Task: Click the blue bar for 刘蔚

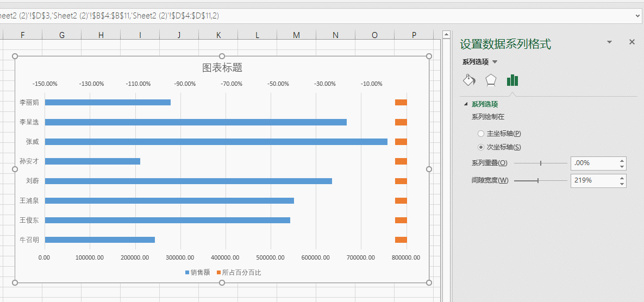Action: [188, 181]
